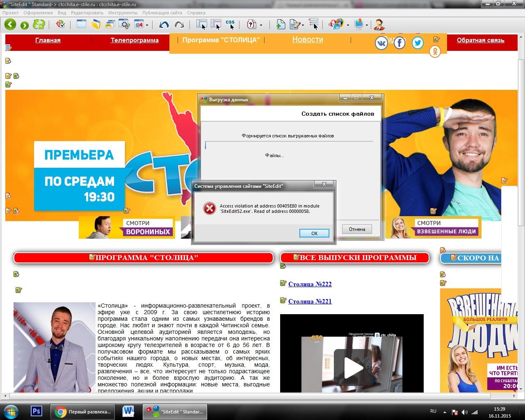Click the list with cursor icon
Viewport: 525px width, 420px height.
(313, 25)
